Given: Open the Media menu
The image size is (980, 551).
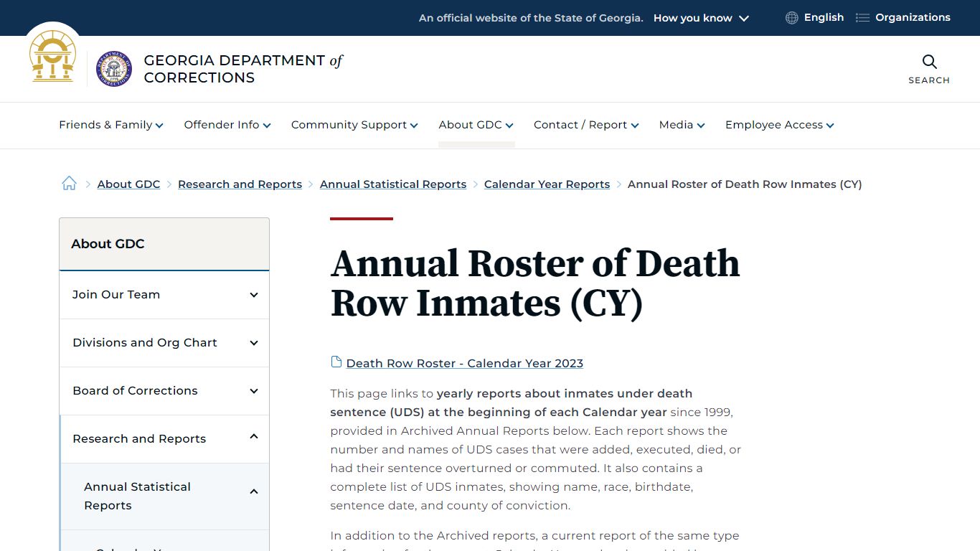Looking at the screenshot, I should (682, 125).
